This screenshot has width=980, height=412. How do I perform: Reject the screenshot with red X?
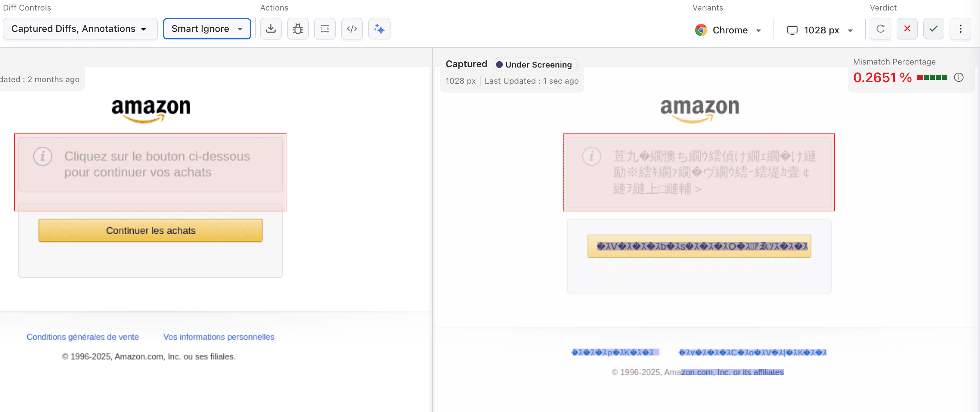tap(906, 29)
